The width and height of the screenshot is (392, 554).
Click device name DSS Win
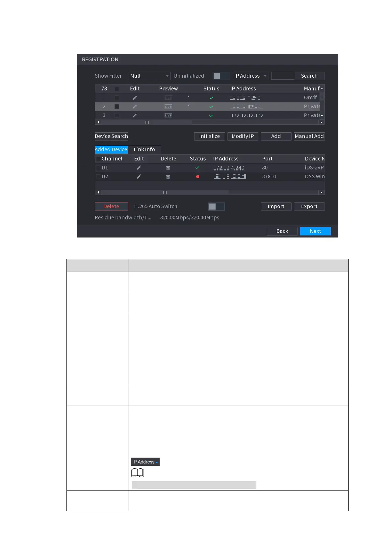(x=315, y=177)
